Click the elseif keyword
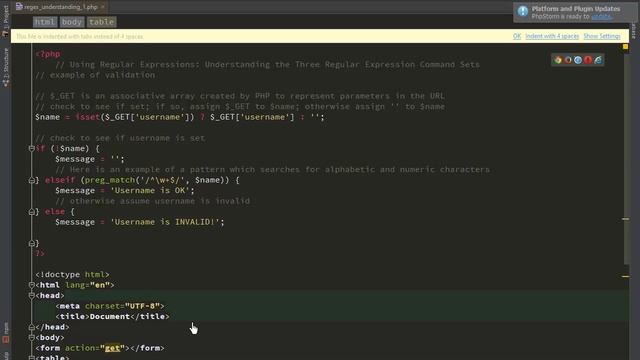The width and height of the screenshot is (640, 360). (x=60, y=180)
